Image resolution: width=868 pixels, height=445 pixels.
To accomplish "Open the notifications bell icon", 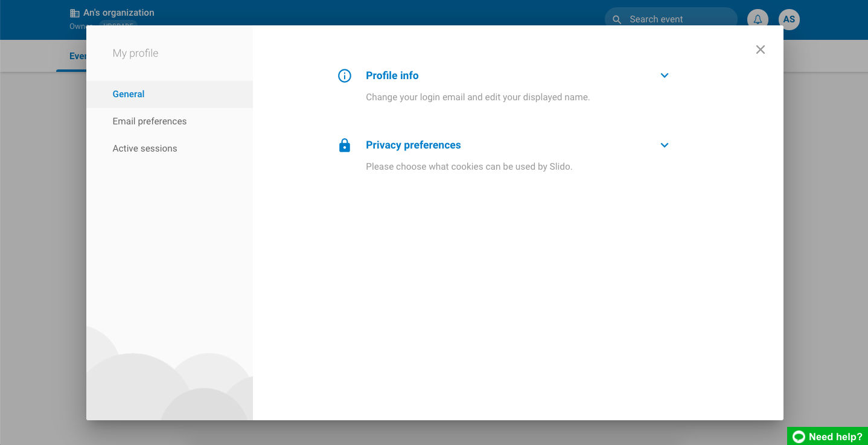I will point(758,19).
